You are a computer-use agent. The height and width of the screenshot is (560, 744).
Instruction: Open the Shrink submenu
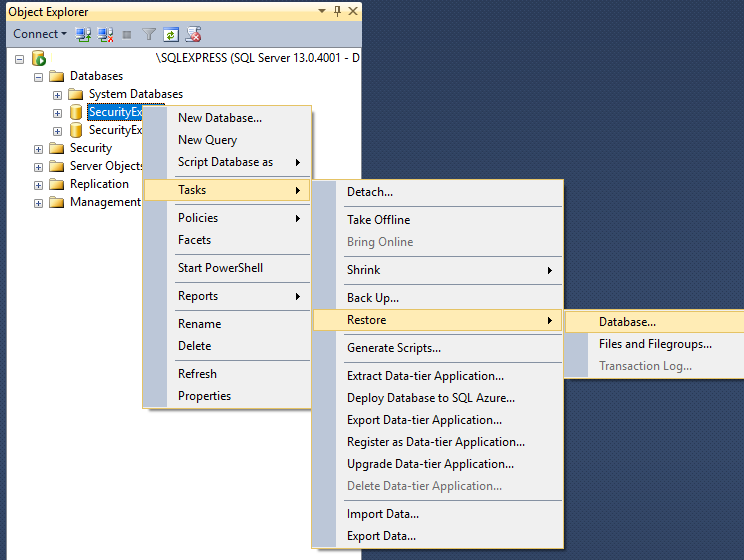(437, 270)
